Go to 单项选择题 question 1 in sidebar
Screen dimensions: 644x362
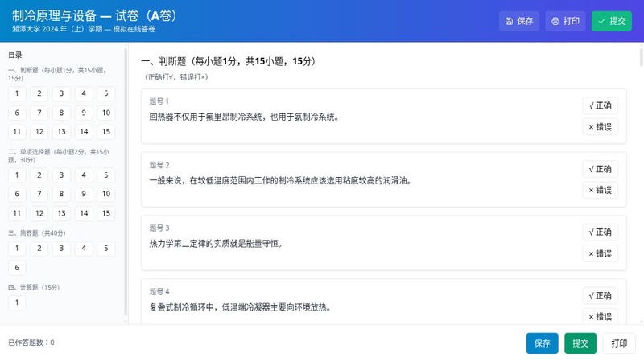coord(17,175)
